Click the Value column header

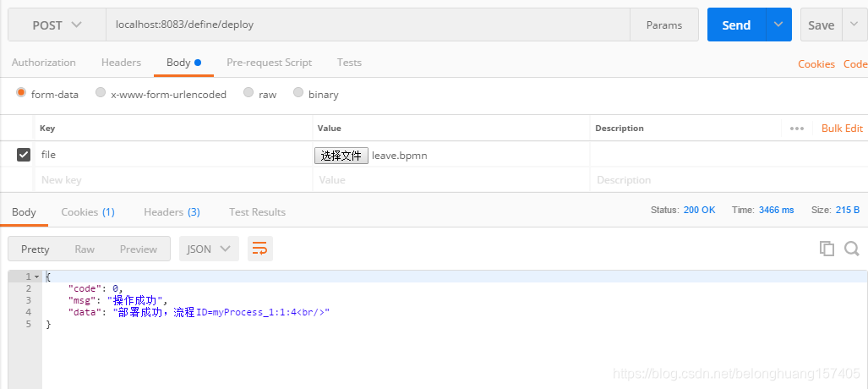[x=330, y=129]
